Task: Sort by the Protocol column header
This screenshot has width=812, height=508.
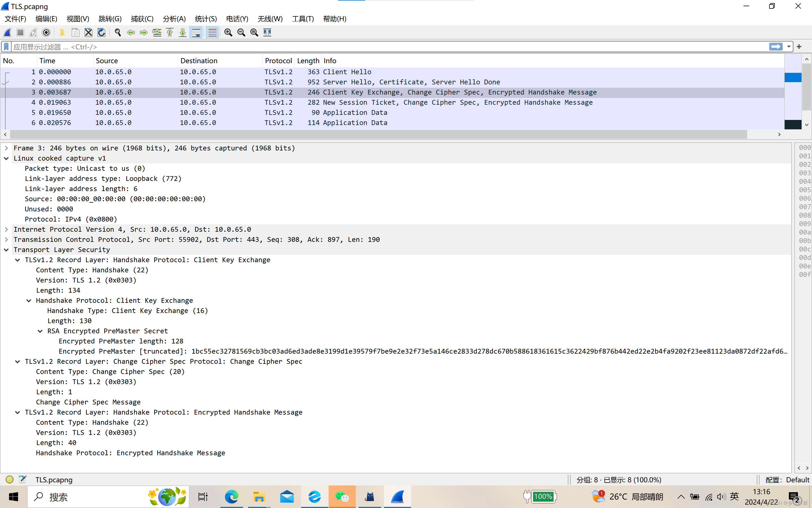Action: (279, 61)
